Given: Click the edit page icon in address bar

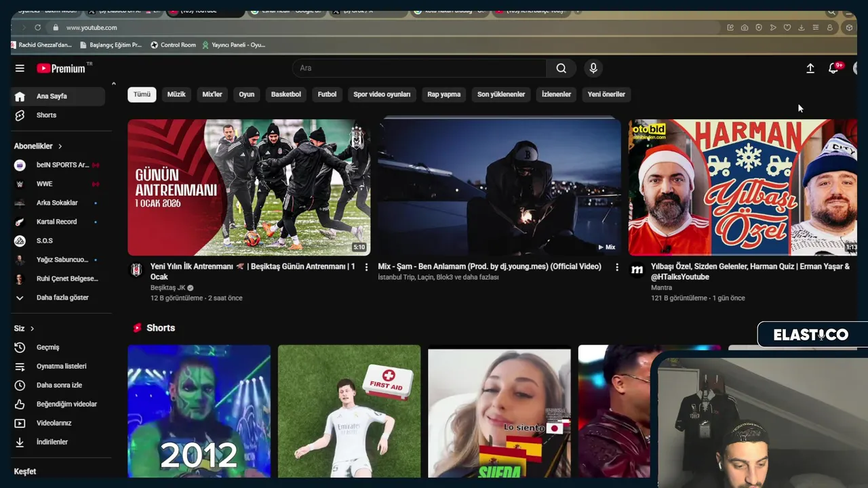Looking at the screenshot, I should click(730, 28).
